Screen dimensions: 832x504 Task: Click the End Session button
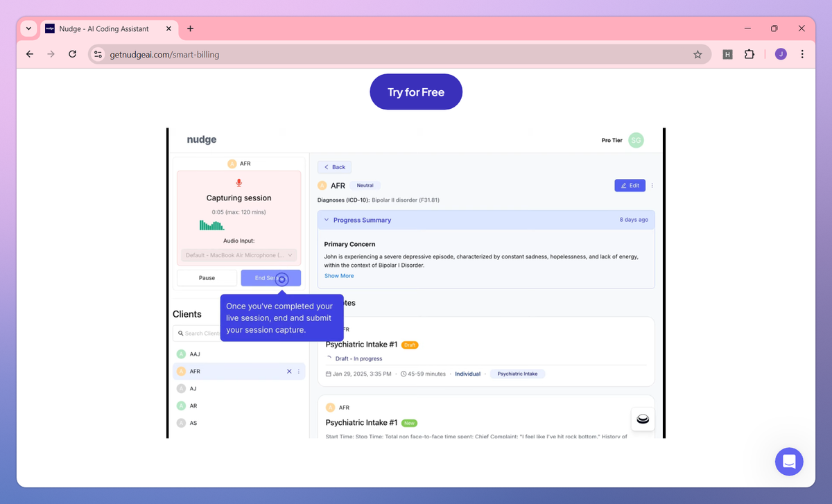point(271,278)
